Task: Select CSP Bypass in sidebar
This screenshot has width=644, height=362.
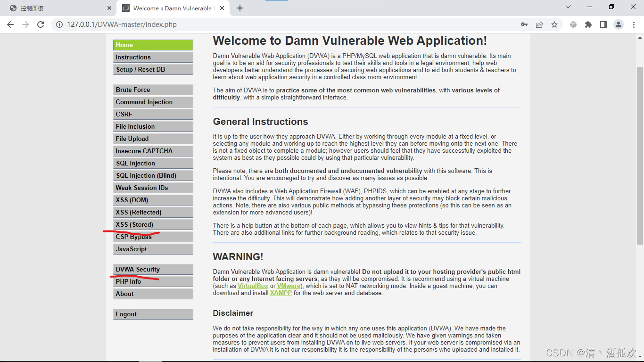Action: point(153,237)
